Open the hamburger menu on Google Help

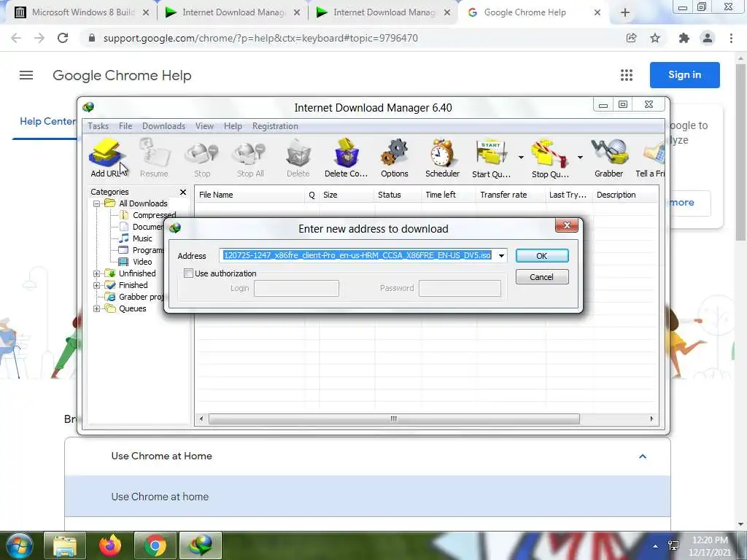pos(26,75)
